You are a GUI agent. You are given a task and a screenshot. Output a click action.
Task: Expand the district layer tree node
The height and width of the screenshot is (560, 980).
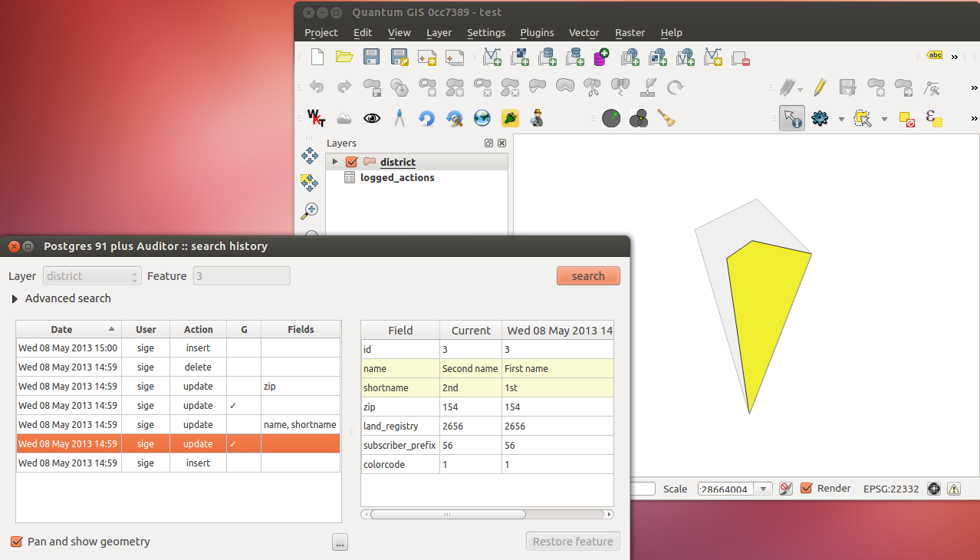(x=335, y=162)
